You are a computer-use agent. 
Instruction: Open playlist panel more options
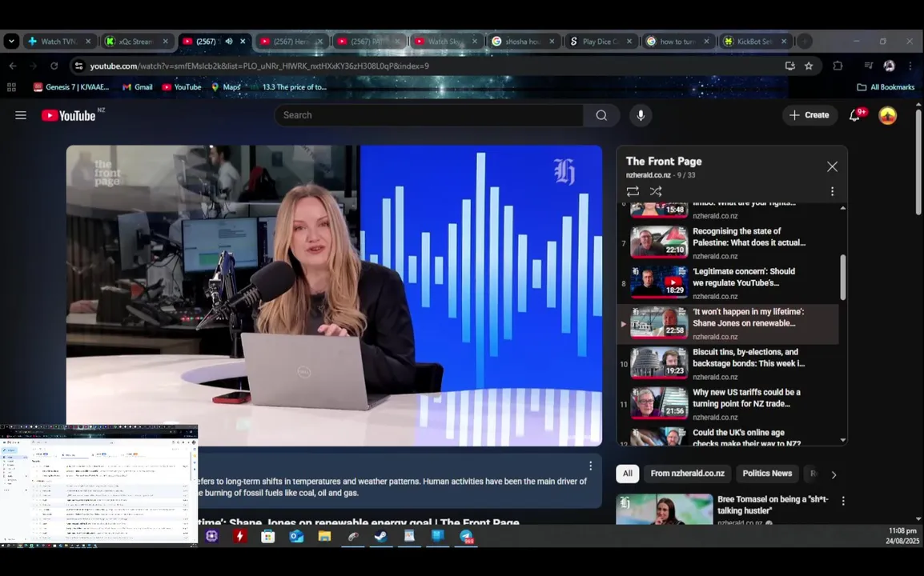(832, 191)
